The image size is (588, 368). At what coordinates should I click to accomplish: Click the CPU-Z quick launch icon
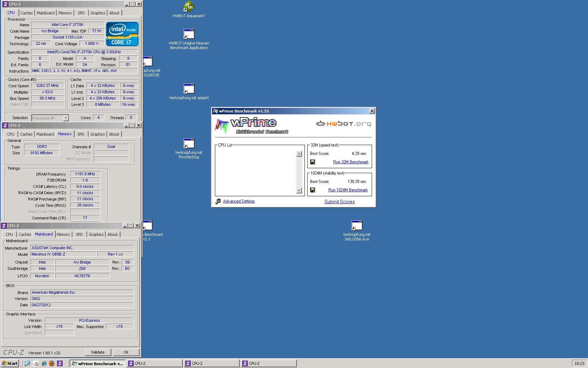click(60, 363)
